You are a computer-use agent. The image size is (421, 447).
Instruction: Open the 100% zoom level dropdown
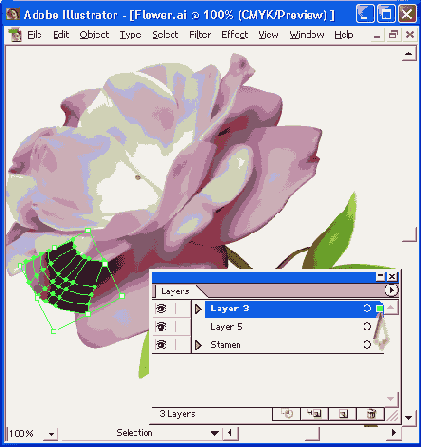coord(51,434)
